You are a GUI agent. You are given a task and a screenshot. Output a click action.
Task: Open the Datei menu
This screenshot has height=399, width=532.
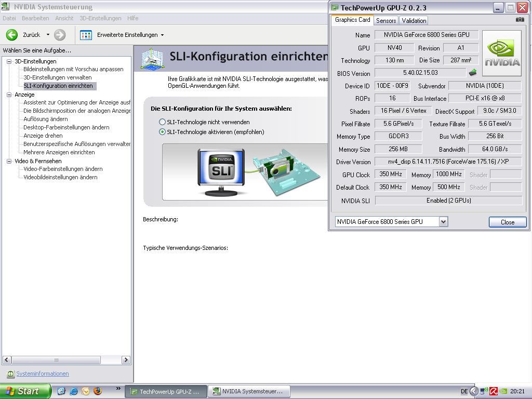9,18
